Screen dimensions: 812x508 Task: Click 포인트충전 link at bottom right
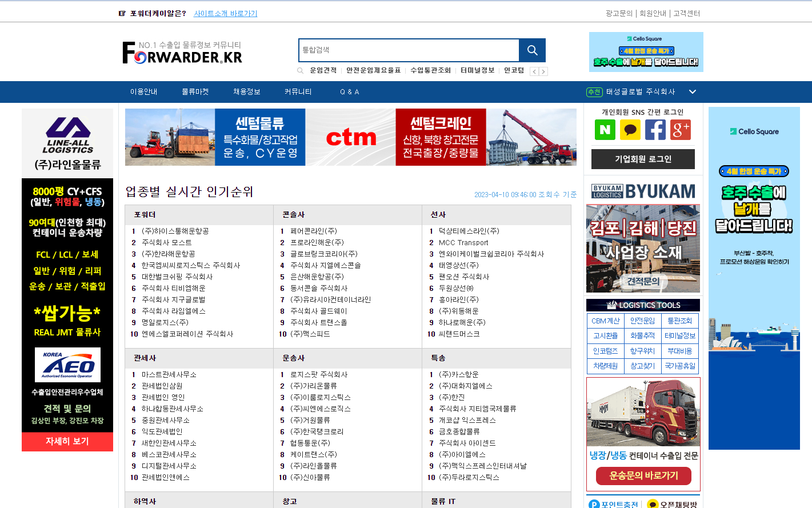[x=614, y=504]
